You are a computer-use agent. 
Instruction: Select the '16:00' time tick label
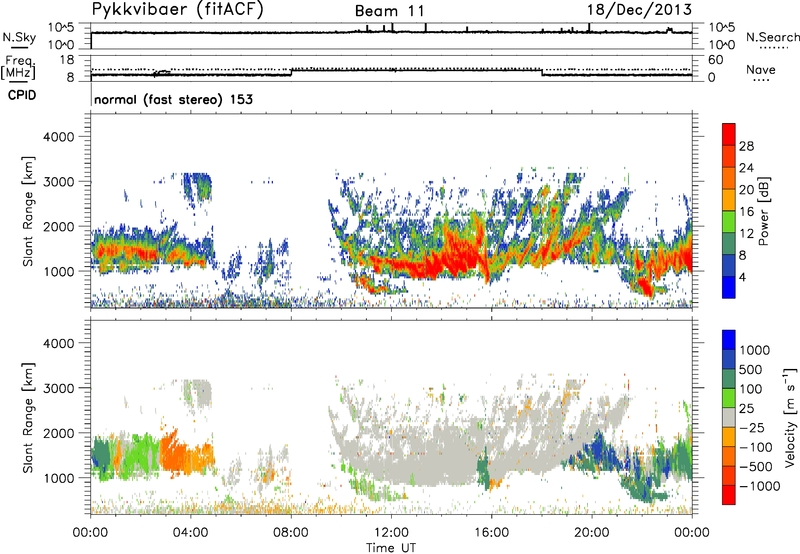492,533
